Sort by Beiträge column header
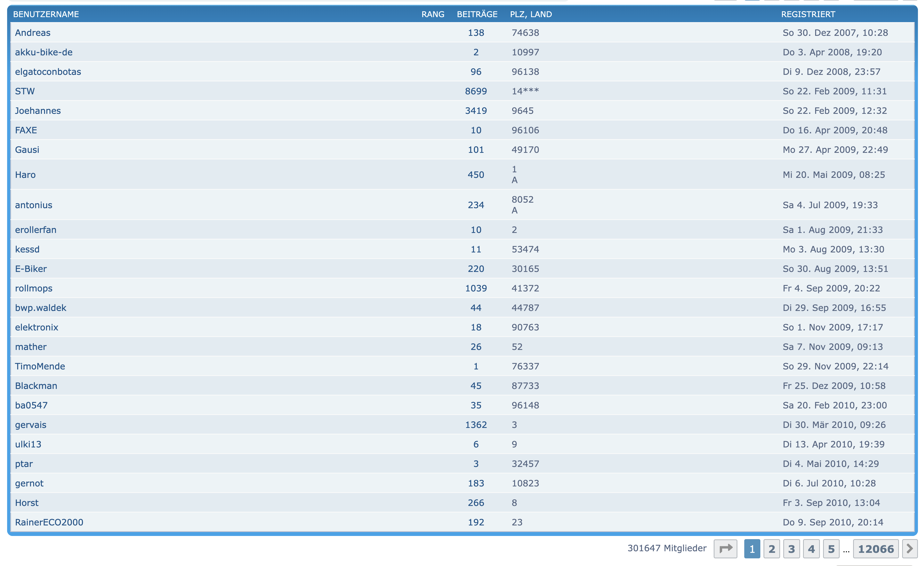Screen dimensions: 924x566 point(476,14)
